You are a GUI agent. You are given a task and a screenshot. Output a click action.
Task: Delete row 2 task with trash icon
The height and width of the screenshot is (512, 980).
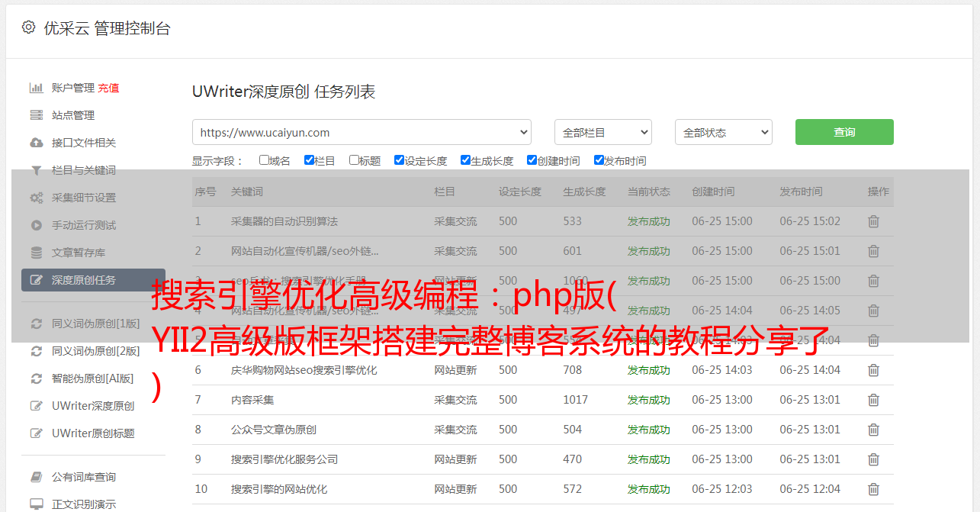(x=874, y=251)
